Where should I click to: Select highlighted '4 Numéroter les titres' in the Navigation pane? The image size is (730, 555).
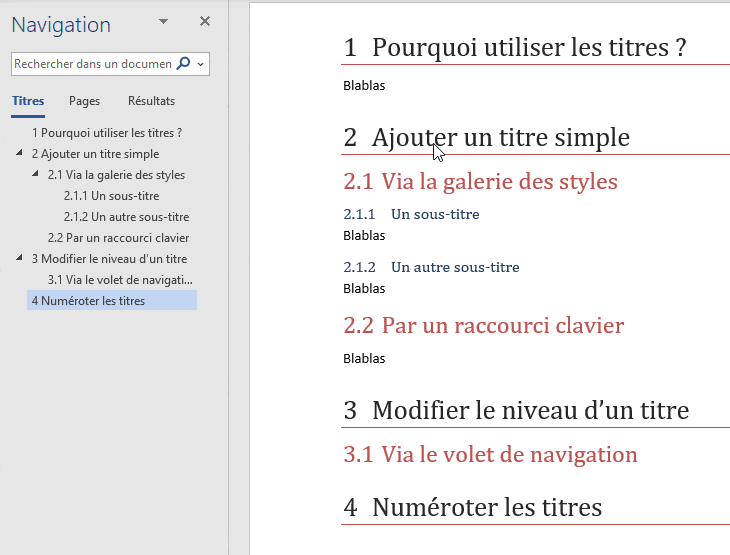pos(112,301)
